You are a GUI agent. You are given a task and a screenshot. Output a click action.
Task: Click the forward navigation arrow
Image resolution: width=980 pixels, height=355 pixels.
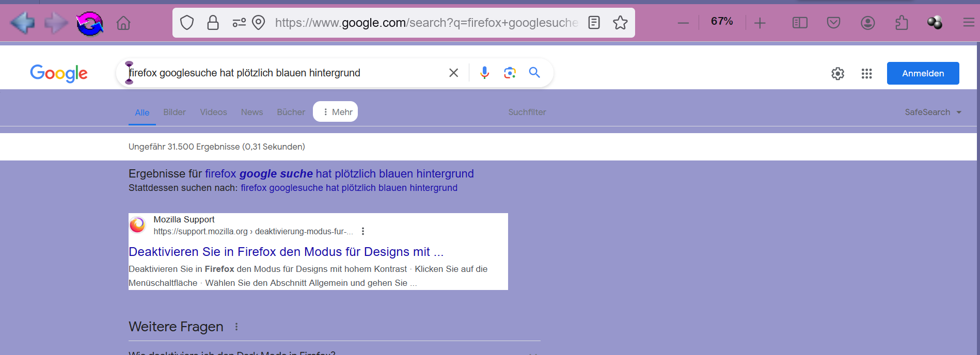[x=56, y=23]
